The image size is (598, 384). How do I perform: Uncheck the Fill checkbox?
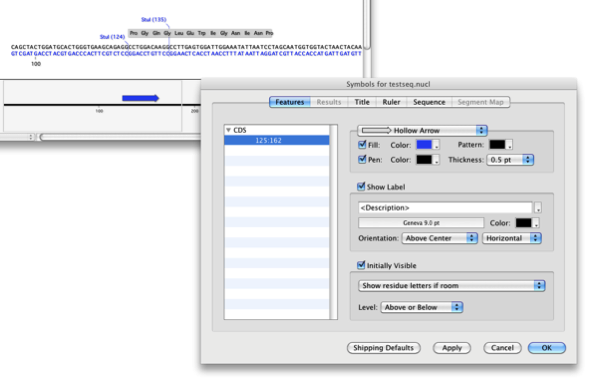[x=362, y=145]
